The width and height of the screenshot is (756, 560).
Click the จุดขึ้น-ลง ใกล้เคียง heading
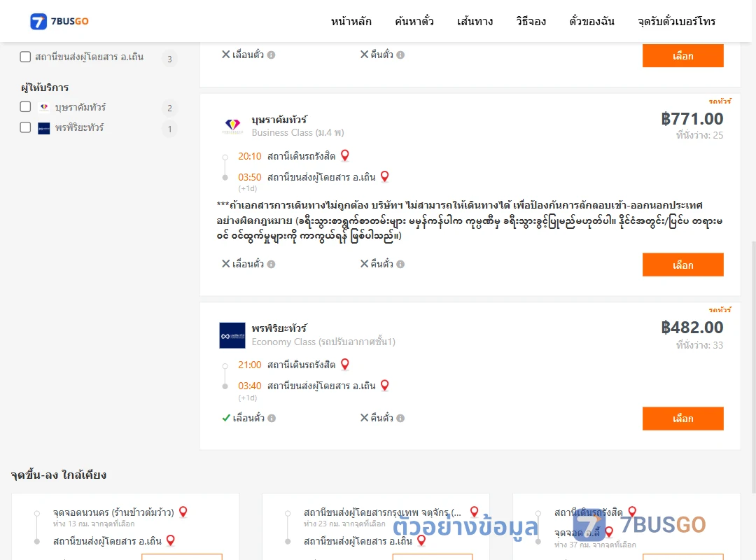coord(59,475)
